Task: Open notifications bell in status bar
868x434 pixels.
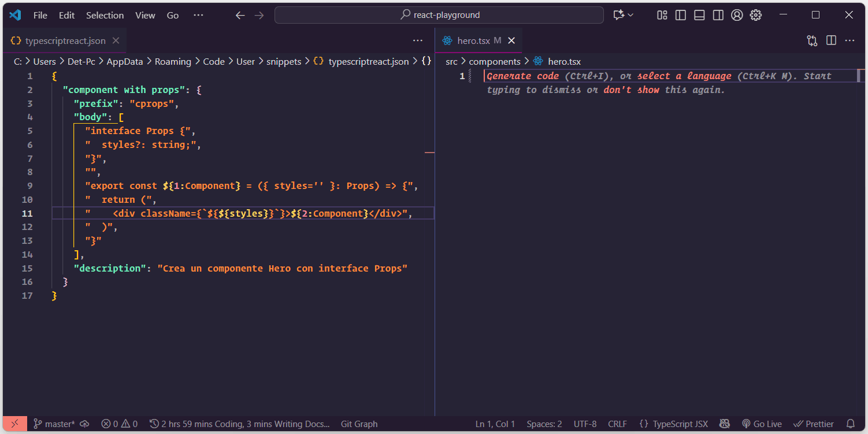Action: point(850,424)
